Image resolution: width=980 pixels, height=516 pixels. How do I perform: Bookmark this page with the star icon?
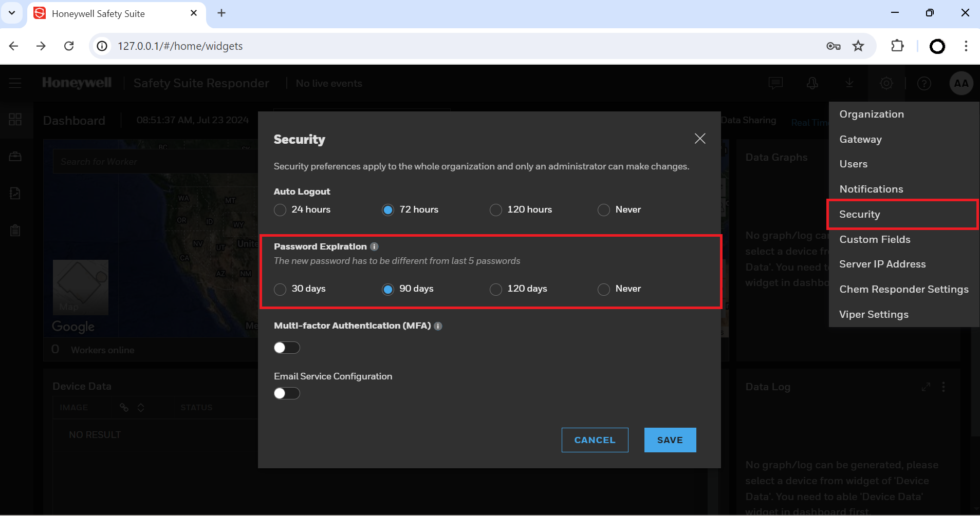(x=858, y=46)
